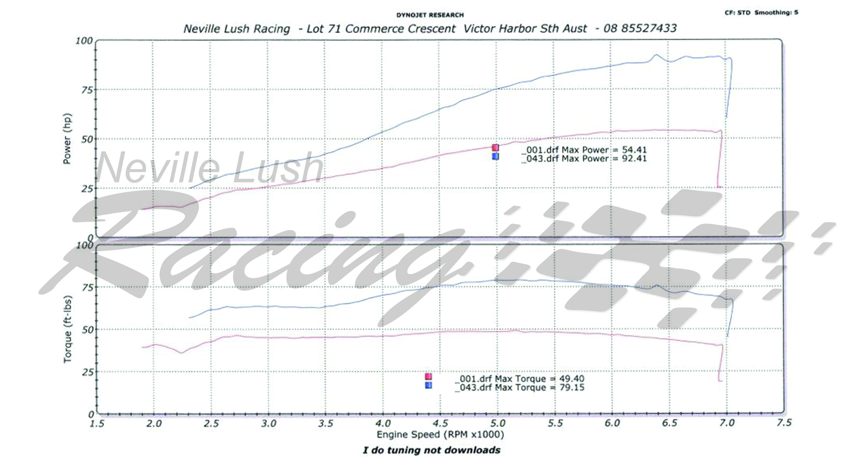
Task: Select the '_001.drf Max Torque = 49.40' label
Action: [x=519, y=379]
